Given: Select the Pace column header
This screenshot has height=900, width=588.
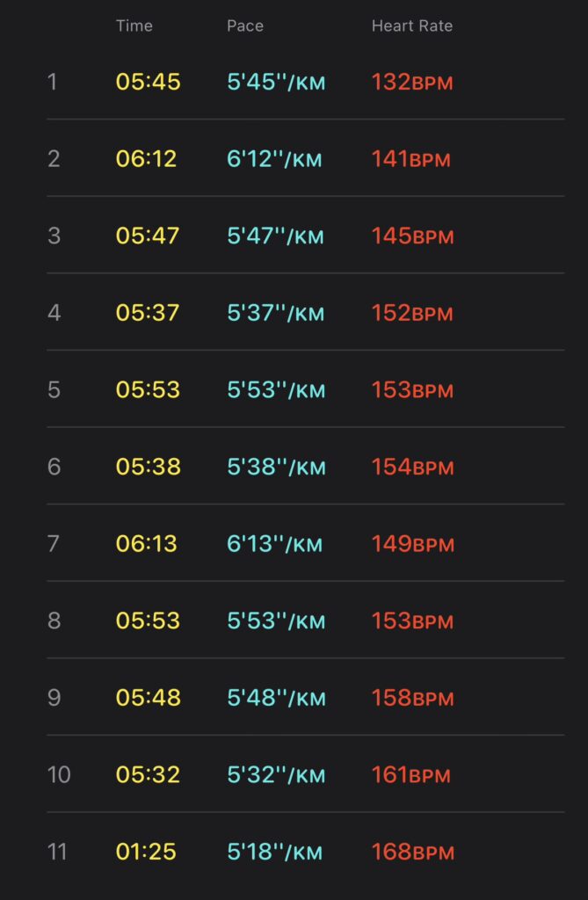Looking at the screenshot, I should coord(245,25).
